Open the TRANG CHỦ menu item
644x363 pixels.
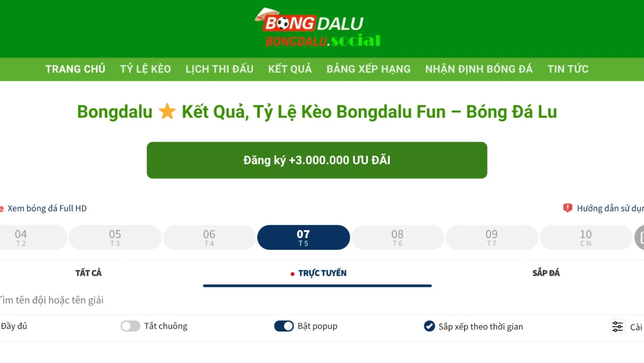point(75,69)
